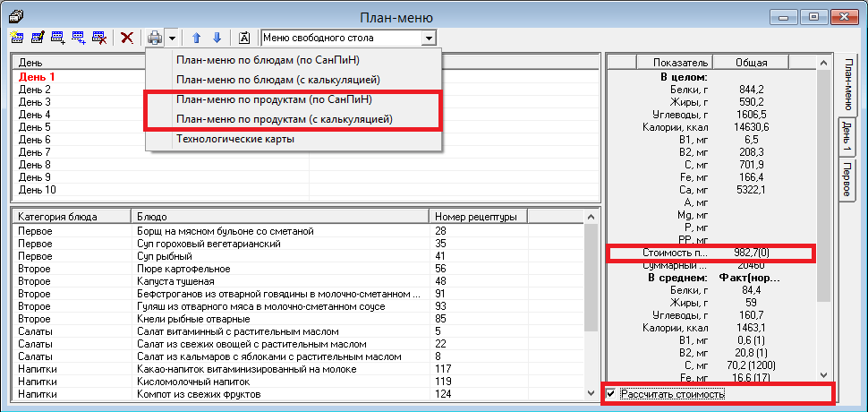The width and height of the screenshot is (868, 412).
Task: Click the blue move down arrow
Action: (217, 38)
